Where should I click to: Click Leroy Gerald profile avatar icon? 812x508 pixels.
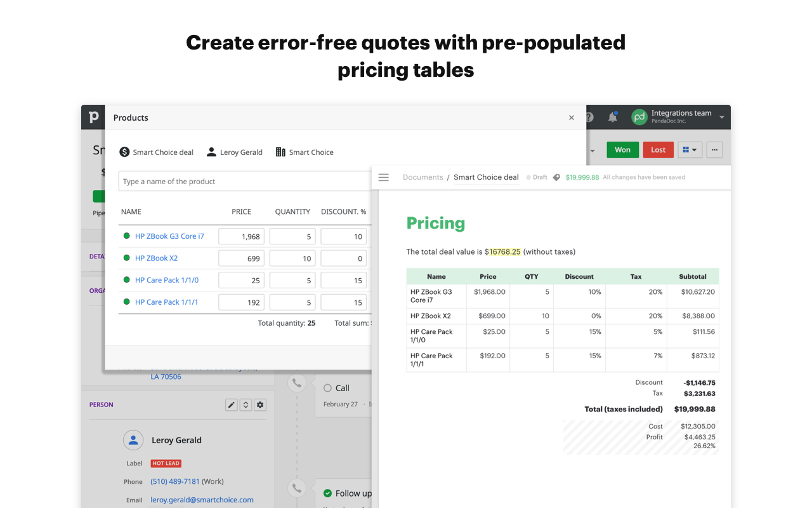[x=133, y=440]
